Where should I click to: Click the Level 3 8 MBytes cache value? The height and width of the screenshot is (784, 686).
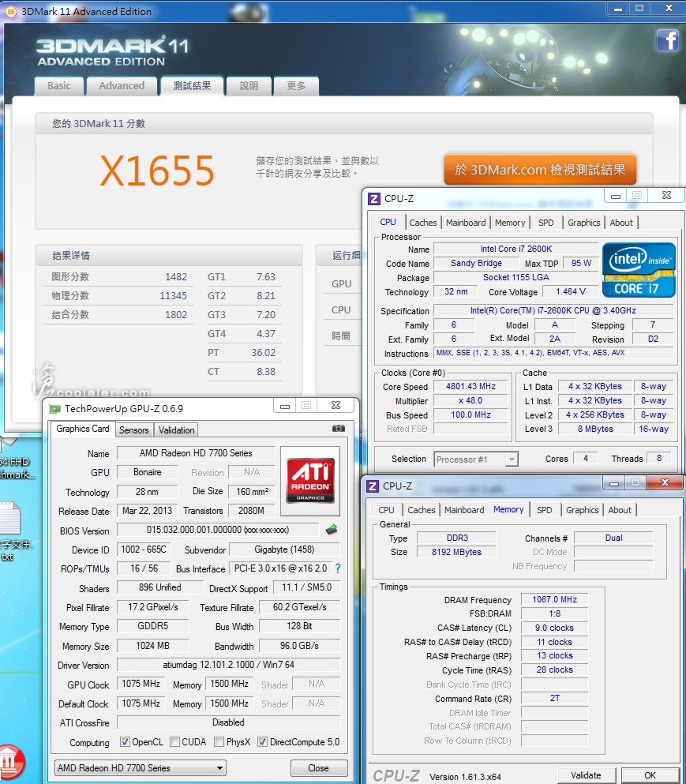pyautogui.click(x=595, y=429)
